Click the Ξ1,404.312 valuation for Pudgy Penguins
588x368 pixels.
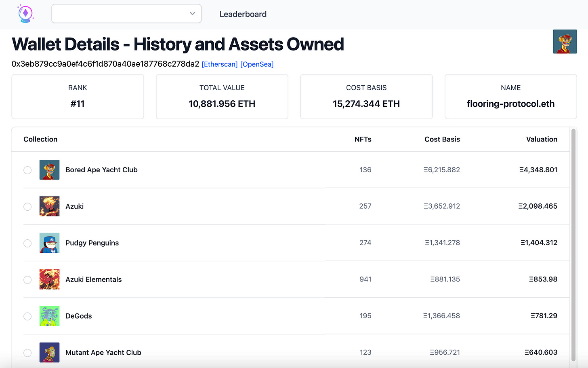[x=539, y=243]
